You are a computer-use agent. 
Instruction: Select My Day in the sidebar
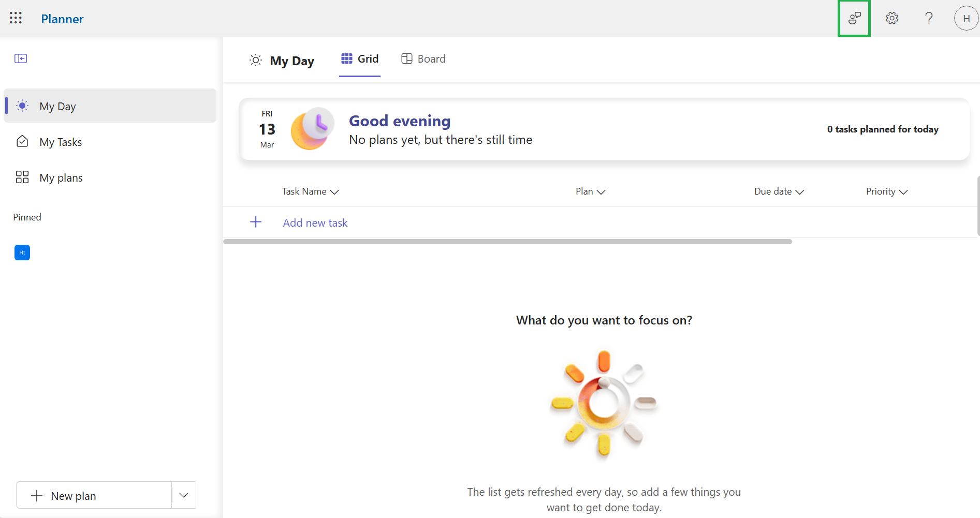(x=110, y=106)
